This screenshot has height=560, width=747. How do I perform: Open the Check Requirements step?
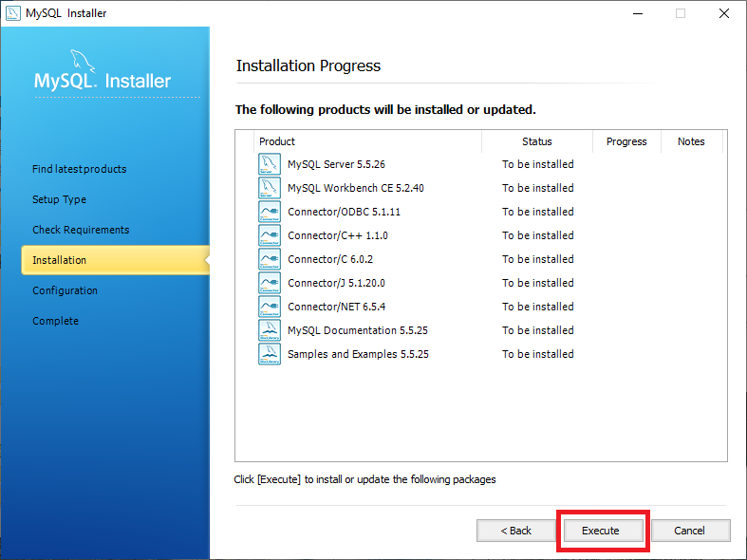coord(81,230)
